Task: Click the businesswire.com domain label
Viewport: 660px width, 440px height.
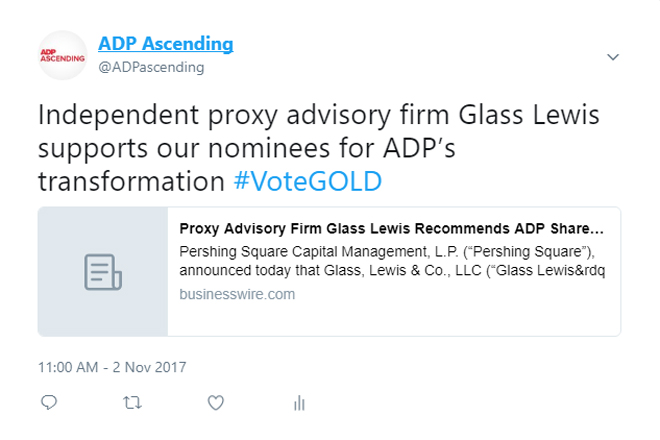Action: [237, 294]
